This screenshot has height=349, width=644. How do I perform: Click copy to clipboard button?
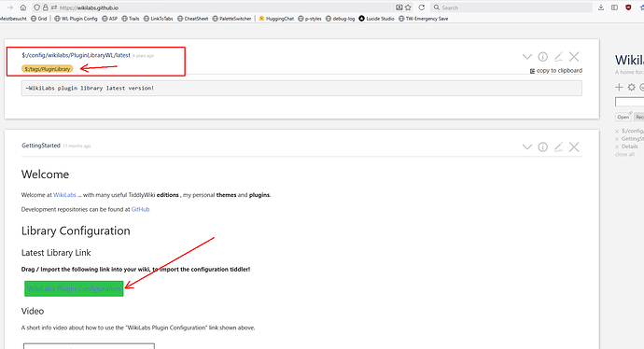(x=556, y=71)
